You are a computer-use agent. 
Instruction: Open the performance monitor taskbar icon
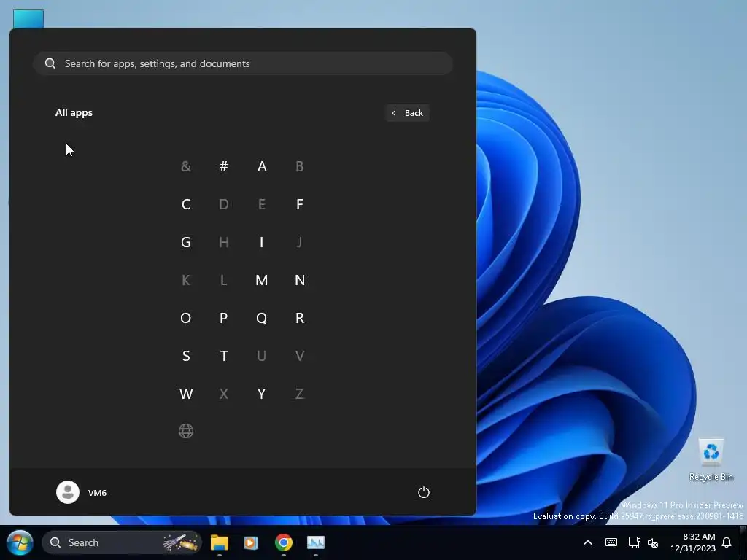click(316, 542)
